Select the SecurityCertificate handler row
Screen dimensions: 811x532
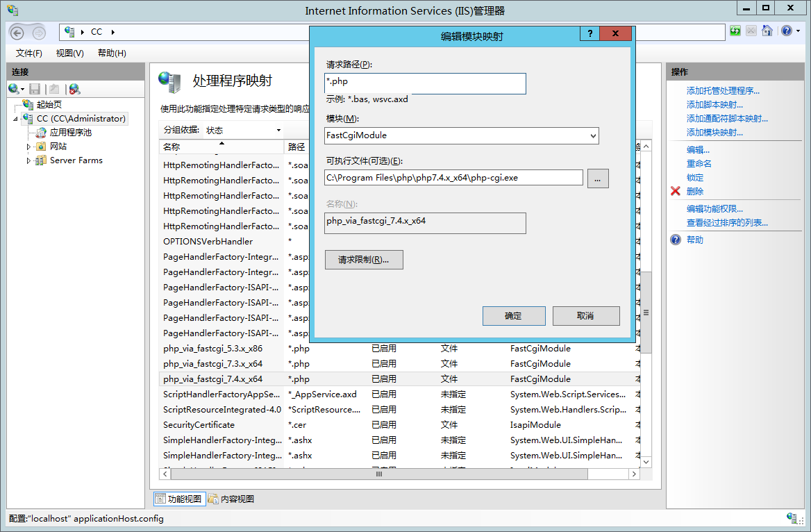tap(399, 425)
